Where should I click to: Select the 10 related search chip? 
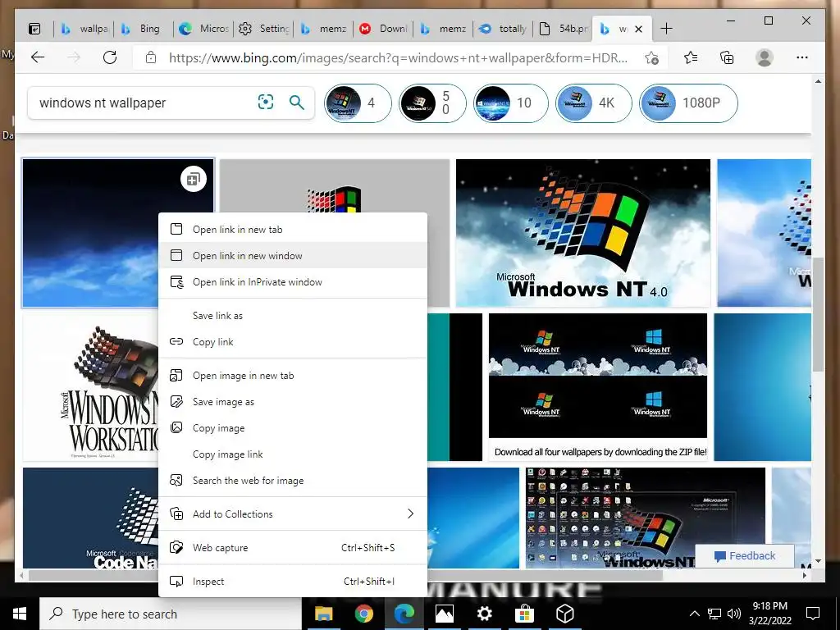511,103
